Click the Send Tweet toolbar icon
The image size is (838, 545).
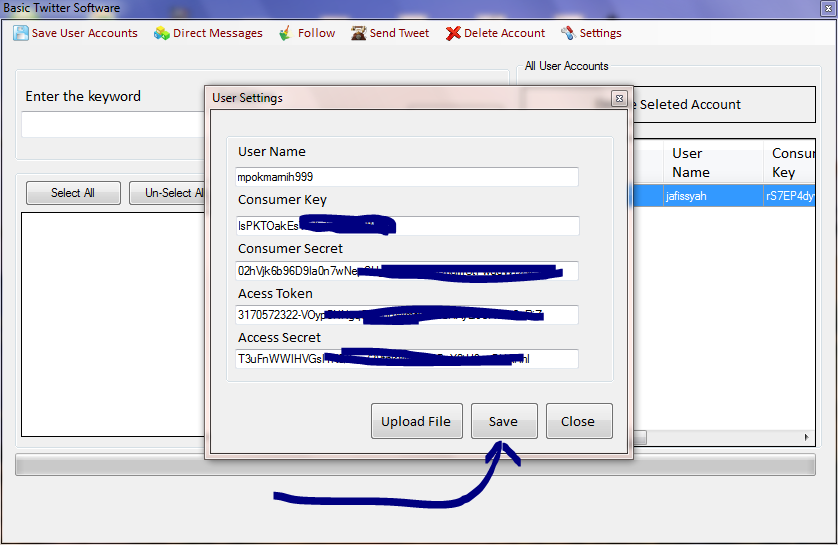tap(358, 33)
